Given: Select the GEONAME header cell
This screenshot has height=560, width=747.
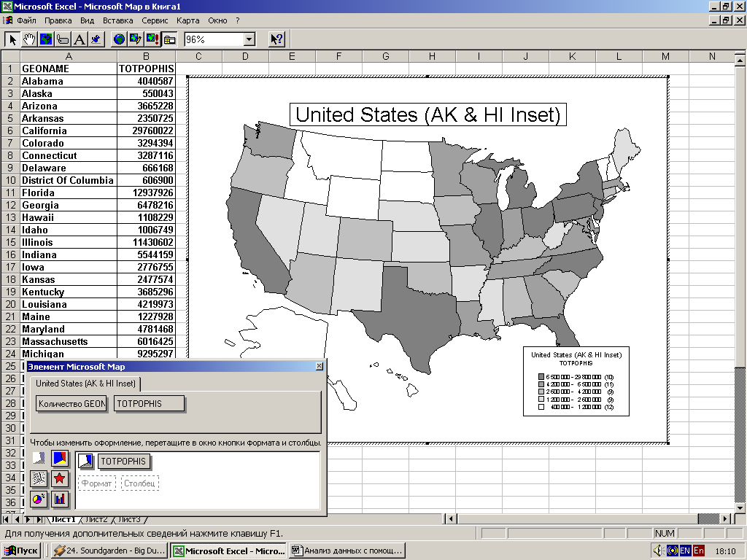Looking at the screenshot, I should (x=69, y=69).
